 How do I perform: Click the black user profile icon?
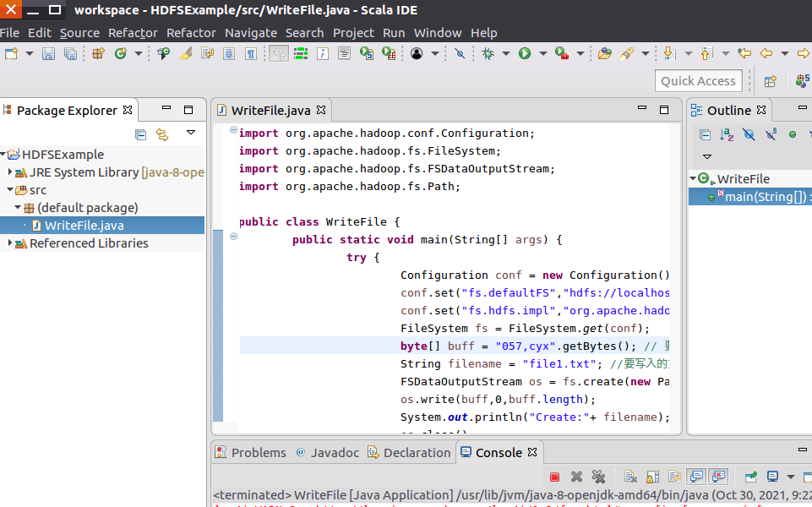click(x=417, y=53)
